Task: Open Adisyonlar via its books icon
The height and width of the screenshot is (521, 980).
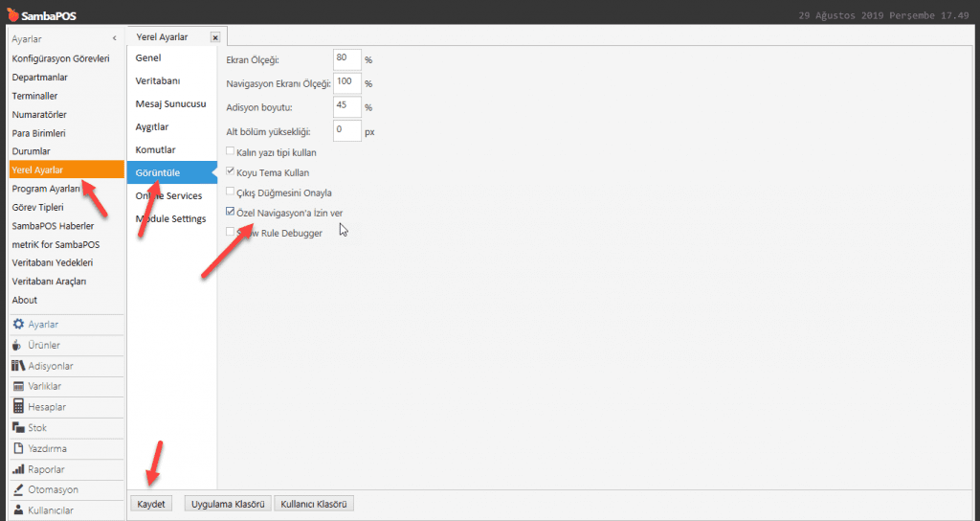Action: point(18,366)
